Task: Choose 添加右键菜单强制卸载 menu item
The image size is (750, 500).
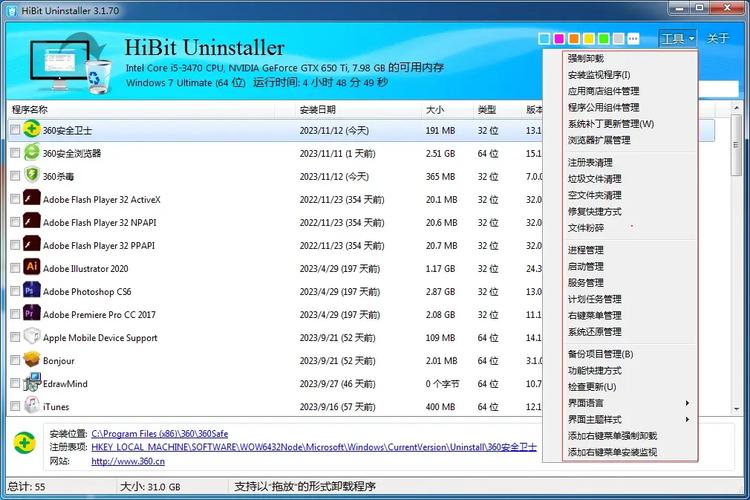Action: pyautogui.click(x=630, y=435)
